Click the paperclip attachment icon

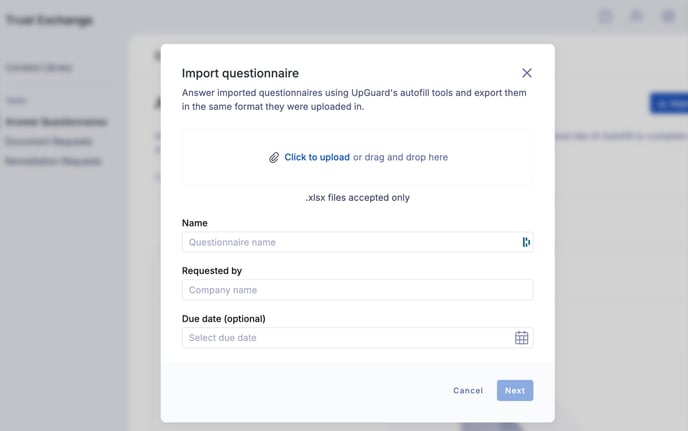274,158
